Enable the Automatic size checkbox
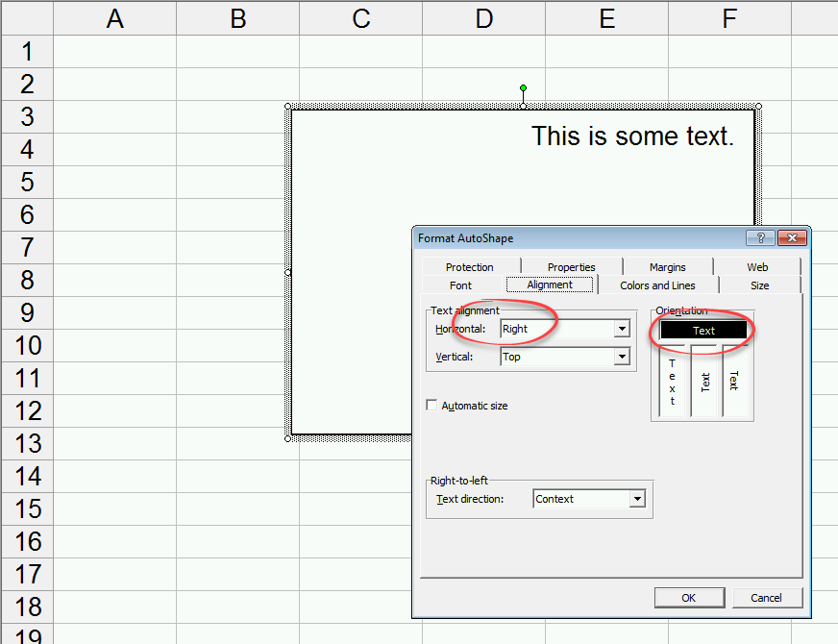The height and width of the screenshot is (644, 838). pyautogui.click(x=431, y=405)
